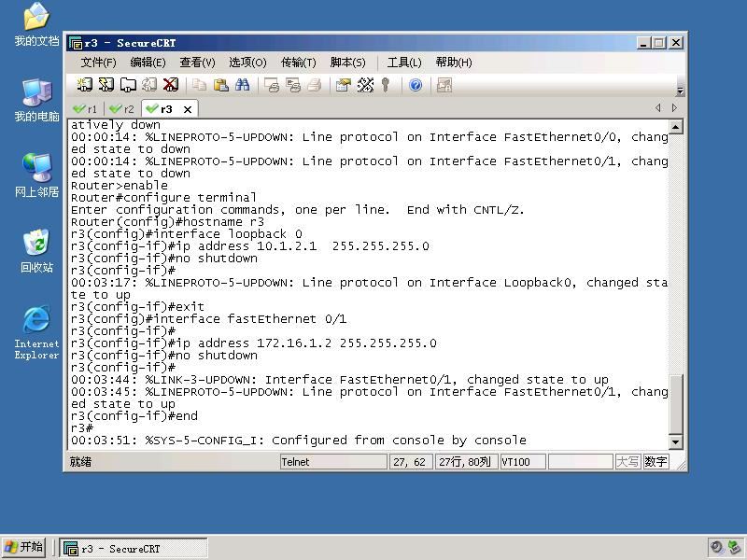The height and width of the screenshot is (560, 747).
Task: Click the network system tray icon
Action: 734,547
